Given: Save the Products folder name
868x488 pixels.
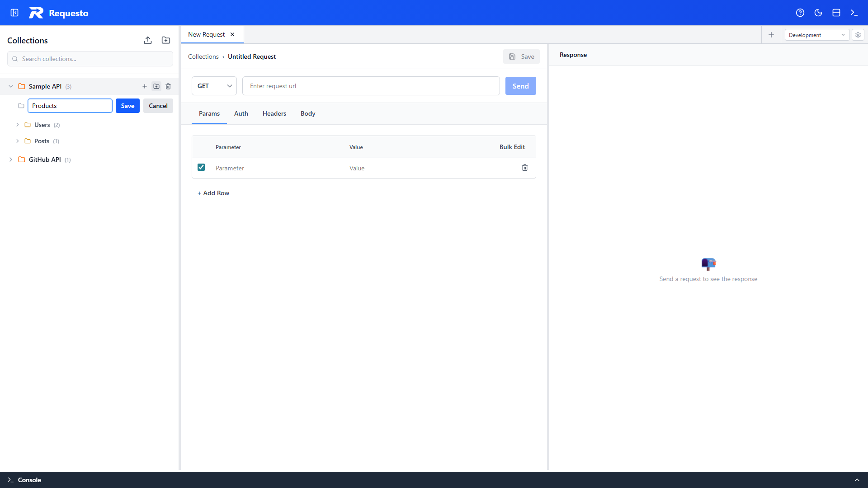Looking at the screenshot, I should (127, 105).
